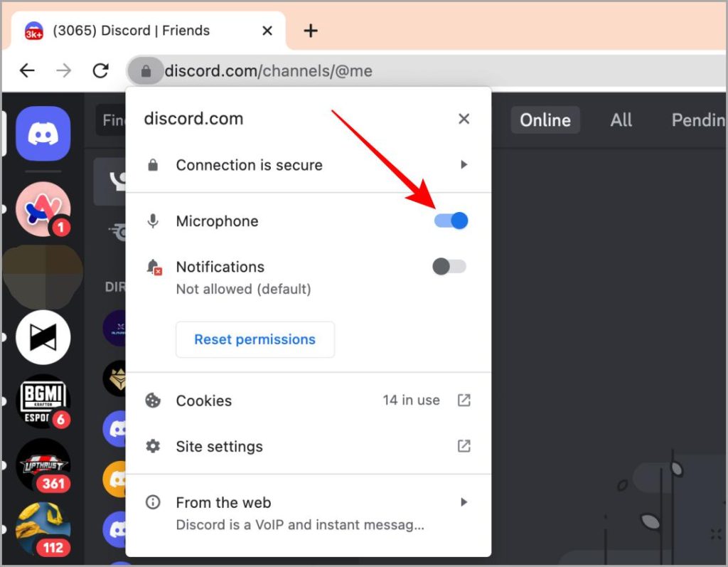Click the Discord home logo icon
Viewport: 728px width, 567px height.
point(43,133)
